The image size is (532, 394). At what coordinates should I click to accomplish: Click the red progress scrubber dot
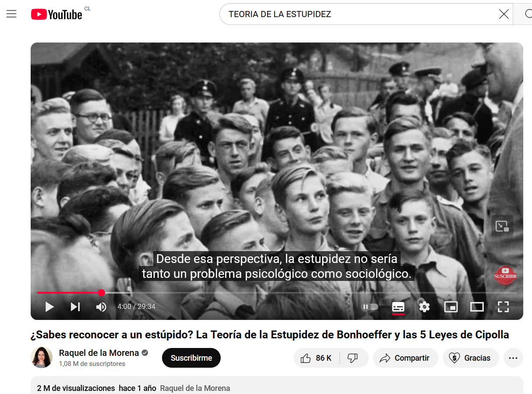point(102,292)
